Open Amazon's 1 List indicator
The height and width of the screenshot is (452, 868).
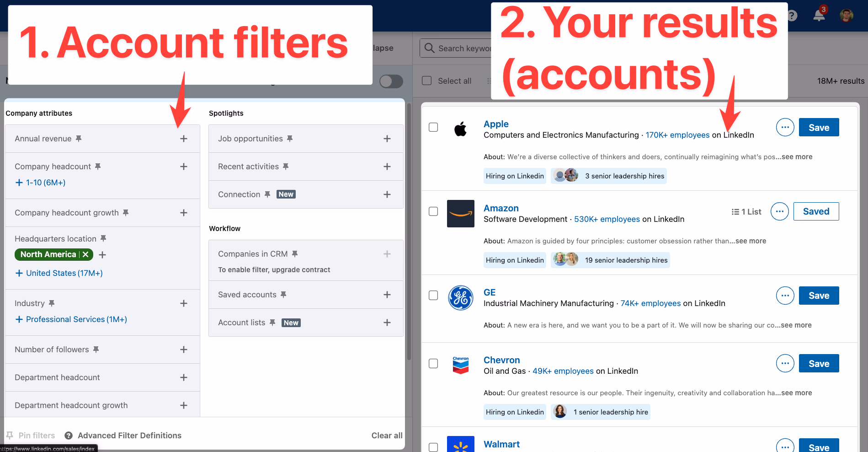pos(746,212)
